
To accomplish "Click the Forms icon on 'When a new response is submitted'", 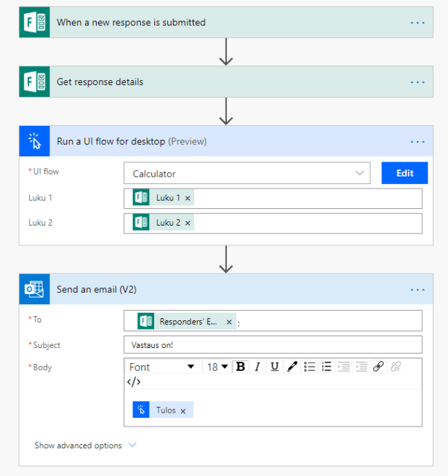I will click(x=35, y=23).
